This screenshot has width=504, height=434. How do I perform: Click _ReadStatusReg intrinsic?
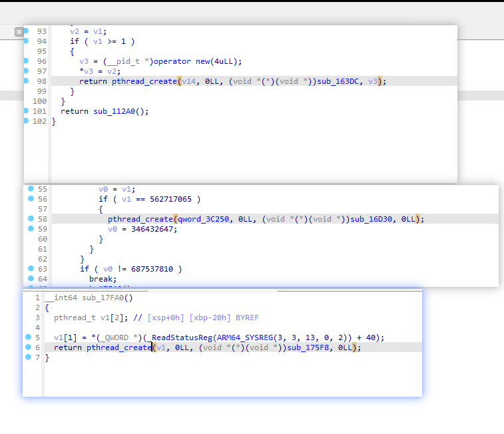pyautogui.click(x=181, y=337)
